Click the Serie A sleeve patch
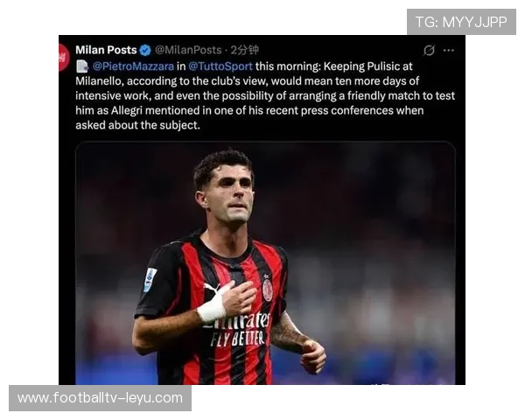 coord(150,280)
